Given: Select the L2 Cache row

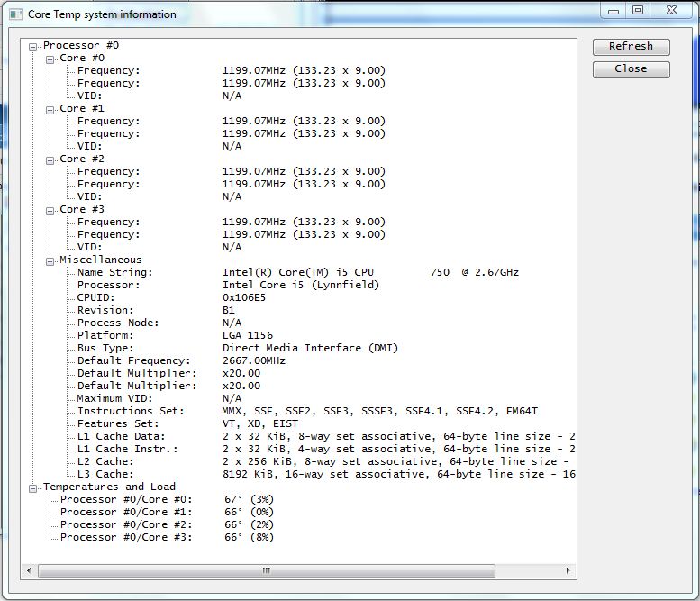Looking at the screenshot, I should [x=323, y=461].
